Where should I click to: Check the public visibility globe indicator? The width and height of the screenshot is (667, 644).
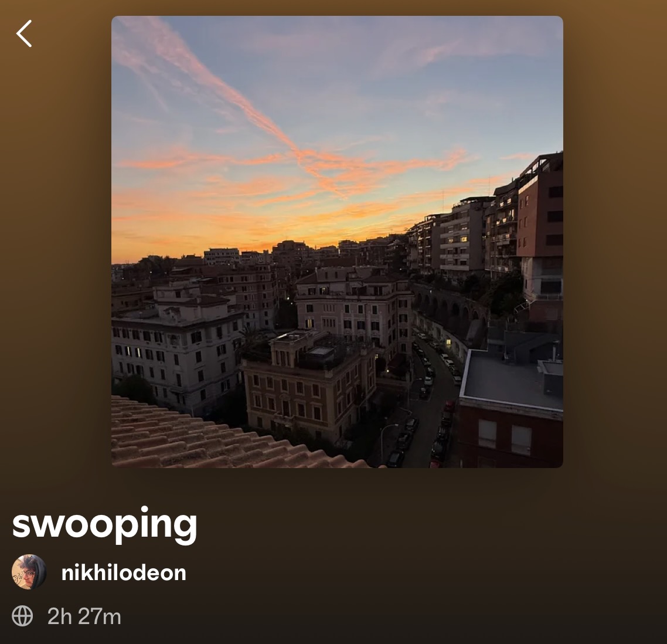22,616
